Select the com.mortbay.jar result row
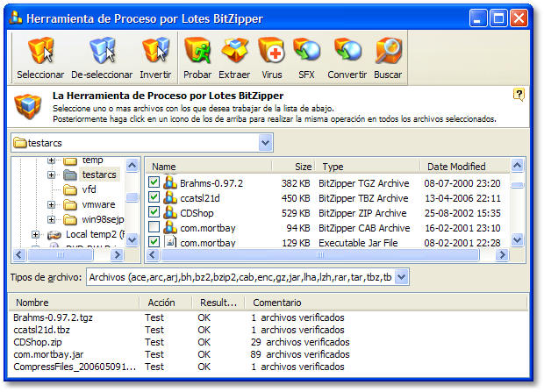544x392 pixels. [268, 354]
